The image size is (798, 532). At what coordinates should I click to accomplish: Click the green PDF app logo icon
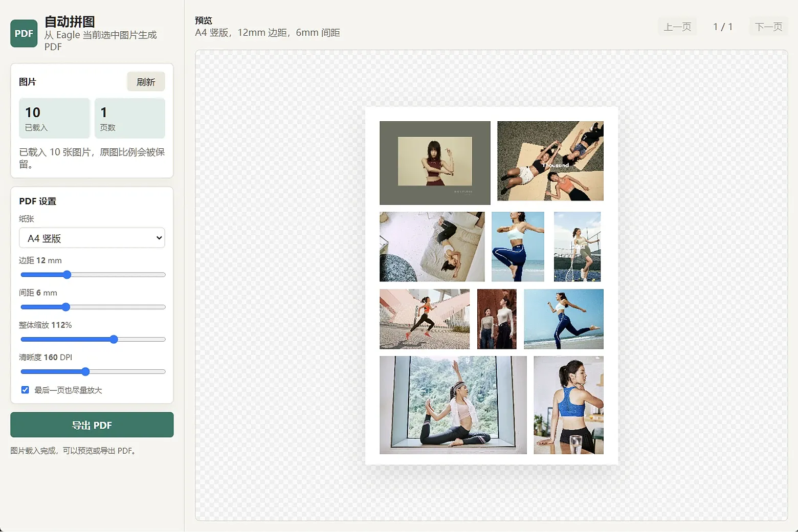coord(24,34)
